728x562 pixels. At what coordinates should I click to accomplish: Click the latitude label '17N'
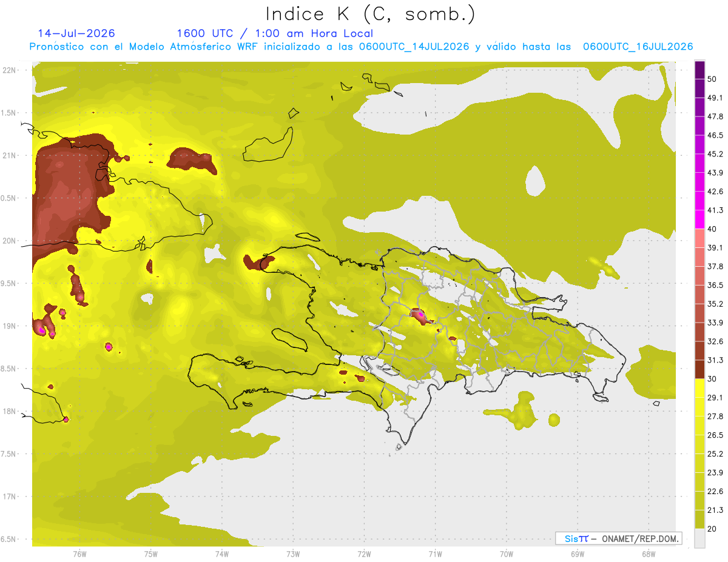[x=8, y=497]
